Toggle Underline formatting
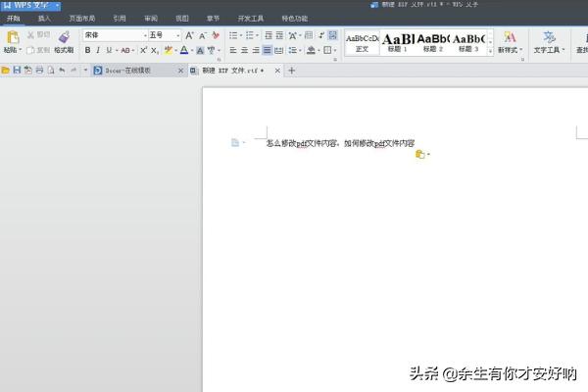Screen dimensions: 588x392 (x=110, y=50)
